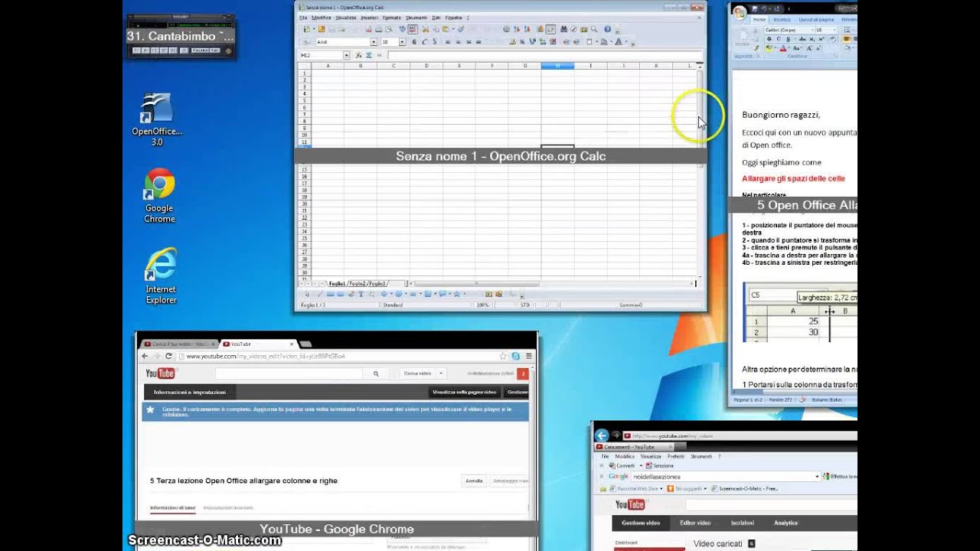Click the Zoom magnifier icon in Calc toolbar
The image size is (980, 551).
click(x=594, y=29)
